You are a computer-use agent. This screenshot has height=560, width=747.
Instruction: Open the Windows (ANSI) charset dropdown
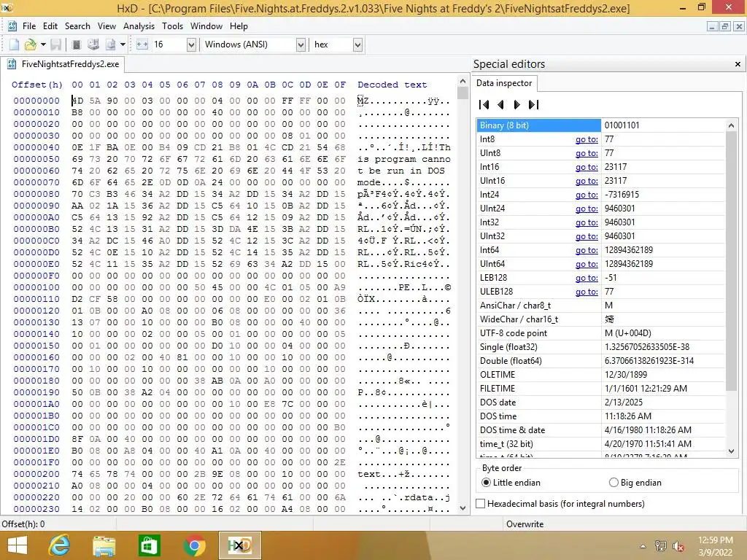tap(301, 44)
